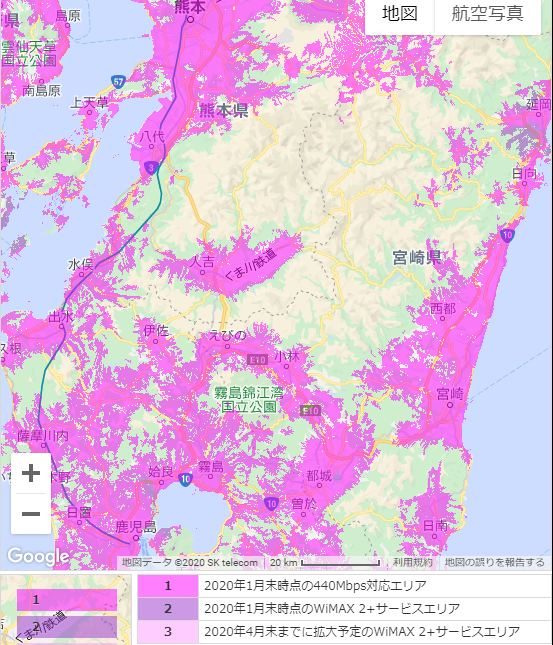The height and width of the screenshot is (645, 553).
Task: Click the route 3 shield near 八代
Action: click(151, 167)
